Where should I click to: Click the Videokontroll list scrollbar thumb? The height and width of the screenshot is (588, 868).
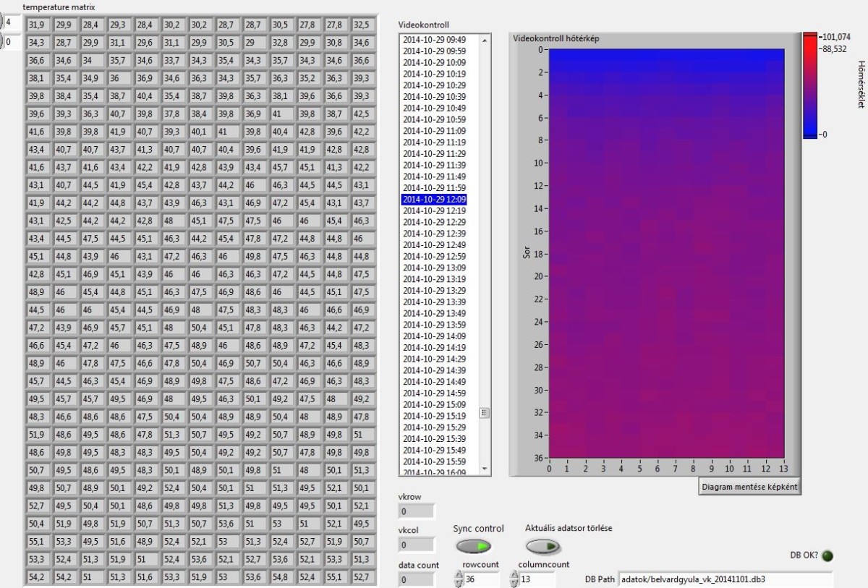(485, 413)
